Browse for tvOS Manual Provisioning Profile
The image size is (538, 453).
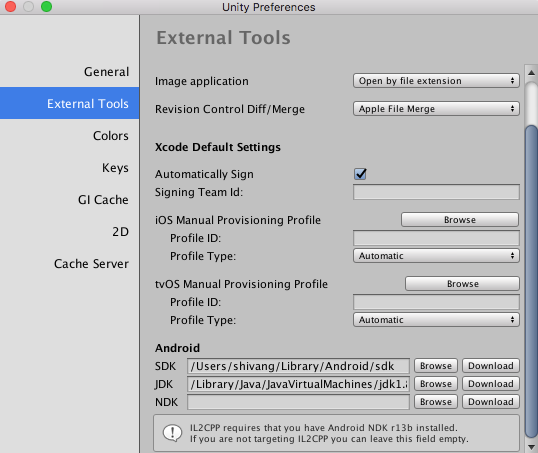pos(462,284)
